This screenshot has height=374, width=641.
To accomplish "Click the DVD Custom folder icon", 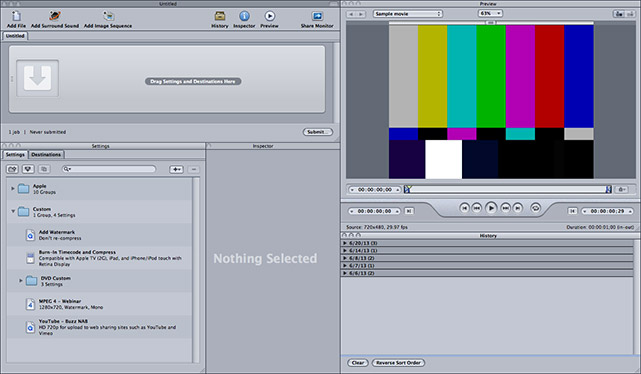I will click(31, 281).
